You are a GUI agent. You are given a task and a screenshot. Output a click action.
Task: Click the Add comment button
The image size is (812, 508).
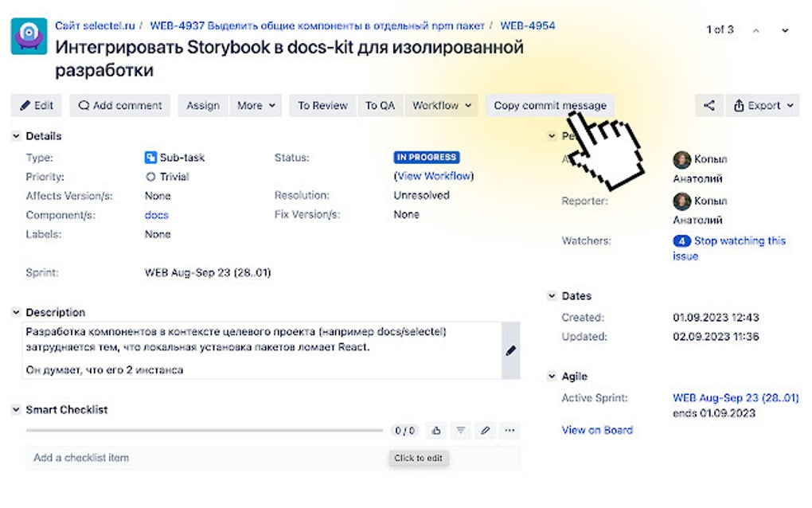(x=119, y=105)
